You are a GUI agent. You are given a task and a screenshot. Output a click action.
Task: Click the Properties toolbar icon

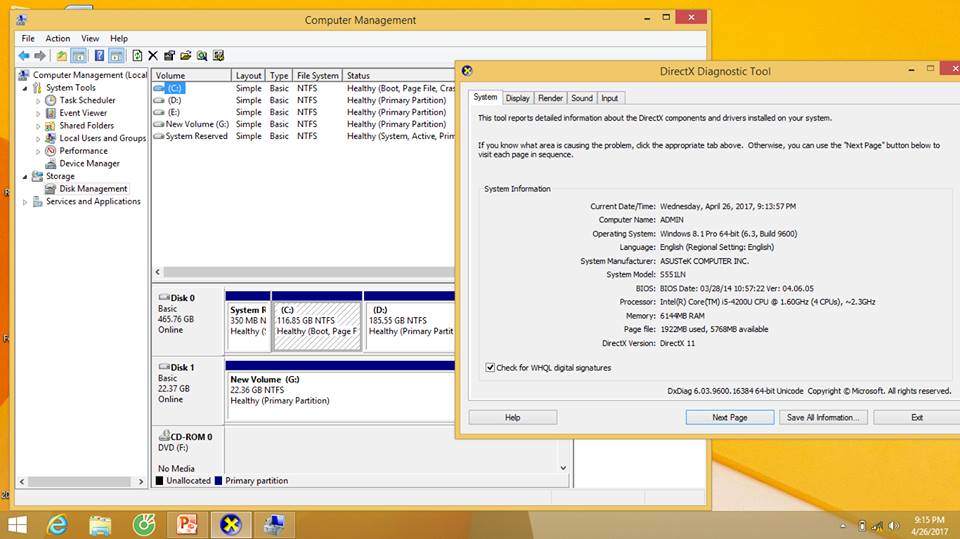(x=170, y=56)
